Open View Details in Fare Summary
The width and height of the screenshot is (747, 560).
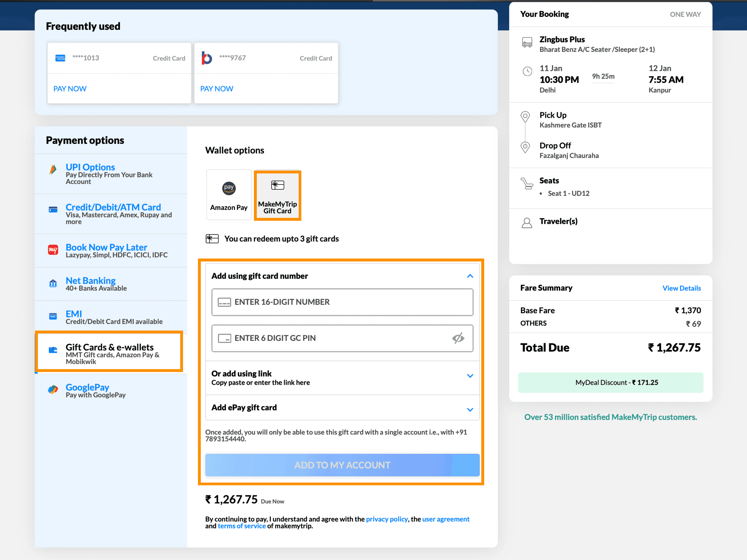pos(681,288)
